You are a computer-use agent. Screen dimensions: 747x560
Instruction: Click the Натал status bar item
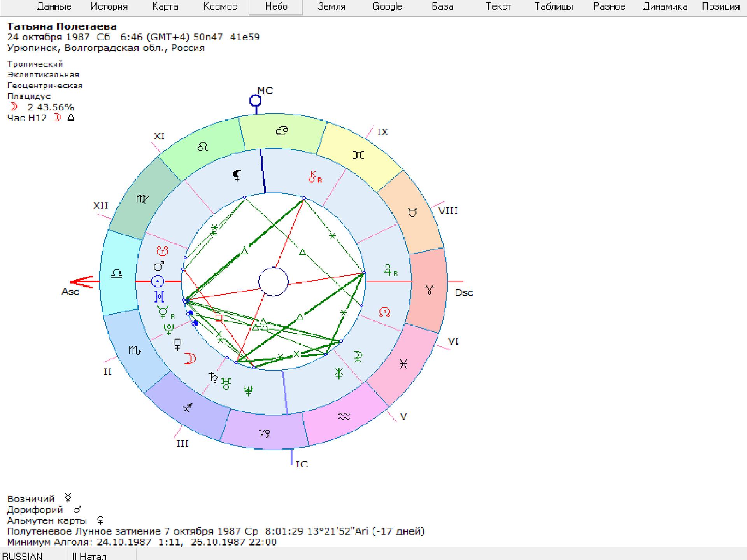click(x=93, y=556)
